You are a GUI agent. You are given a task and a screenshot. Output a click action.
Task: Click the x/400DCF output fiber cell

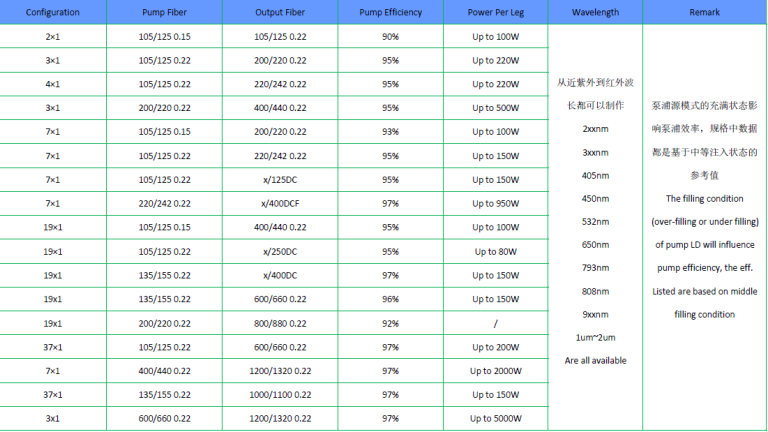(280, 204)
